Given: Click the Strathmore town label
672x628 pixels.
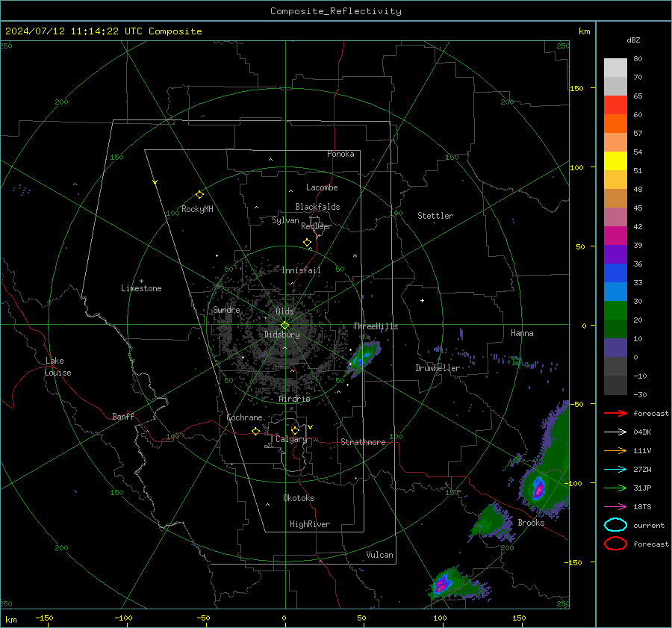Looking at the screenshot, I should point(363,442).
